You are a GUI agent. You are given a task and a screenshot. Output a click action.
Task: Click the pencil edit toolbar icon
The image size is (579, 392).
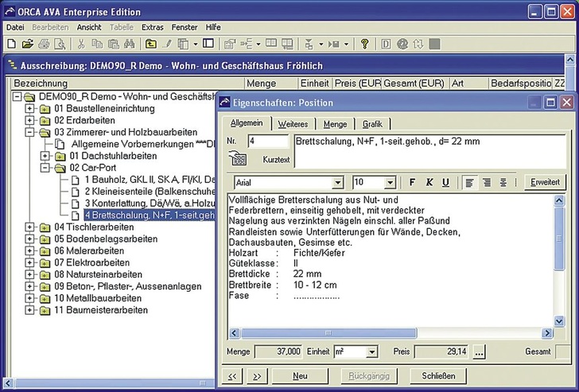point(167,44)
